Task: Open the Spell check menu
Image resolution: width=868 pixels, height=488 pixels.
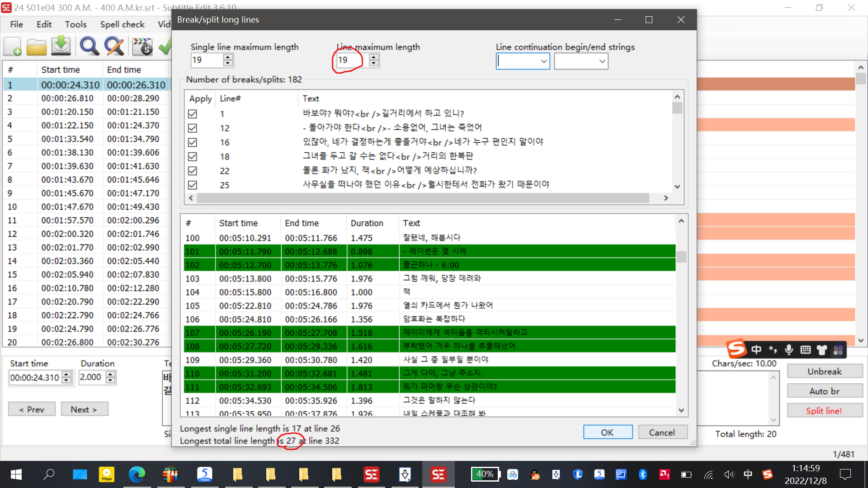Action: 122,24
